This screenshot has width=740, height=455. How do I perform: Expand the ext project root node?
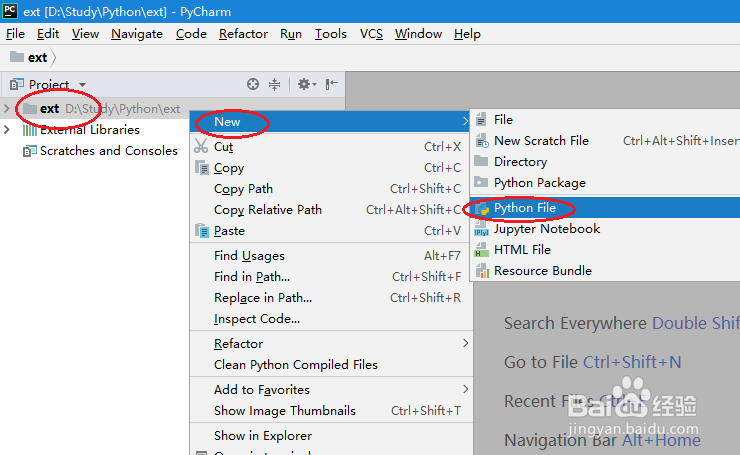click(x=6, y=109)
